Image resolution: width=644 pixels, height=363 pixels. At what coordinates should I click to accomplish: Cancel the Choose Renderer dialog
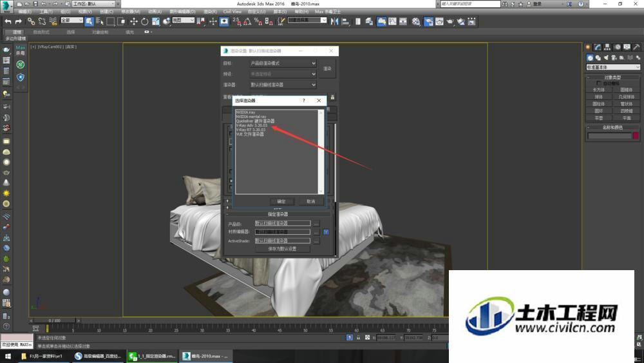pyautogui.click(x=311, y=201)
